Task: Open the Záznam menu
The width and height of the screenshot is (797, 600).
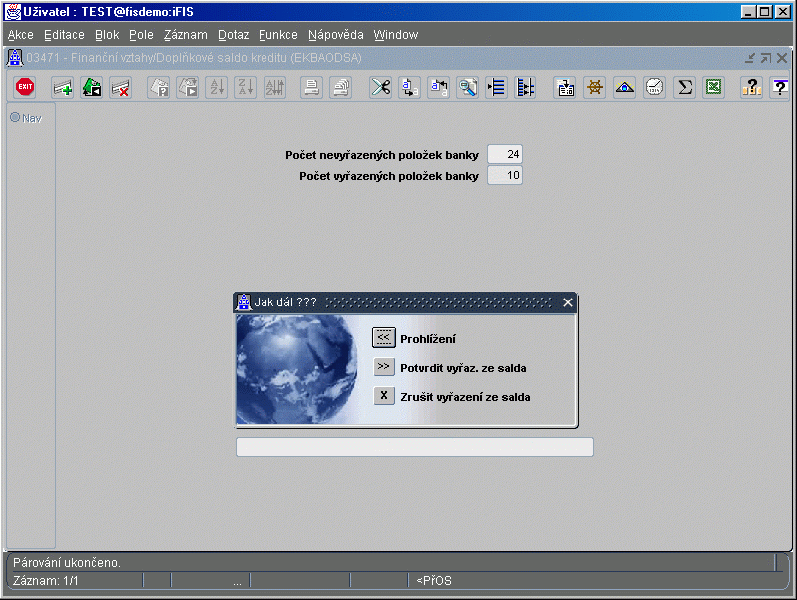Action: coord(186,35)
